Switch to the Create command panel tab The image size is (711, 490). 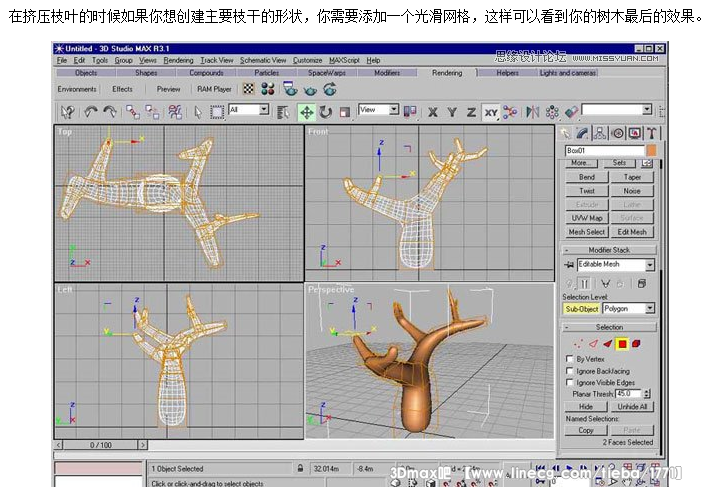[x=565, y=133]
